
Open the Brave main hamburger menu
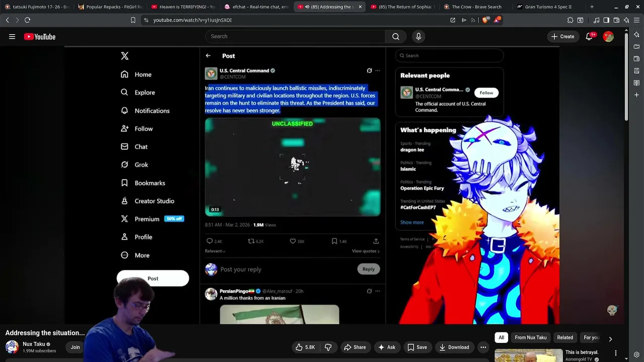point(636,20)
